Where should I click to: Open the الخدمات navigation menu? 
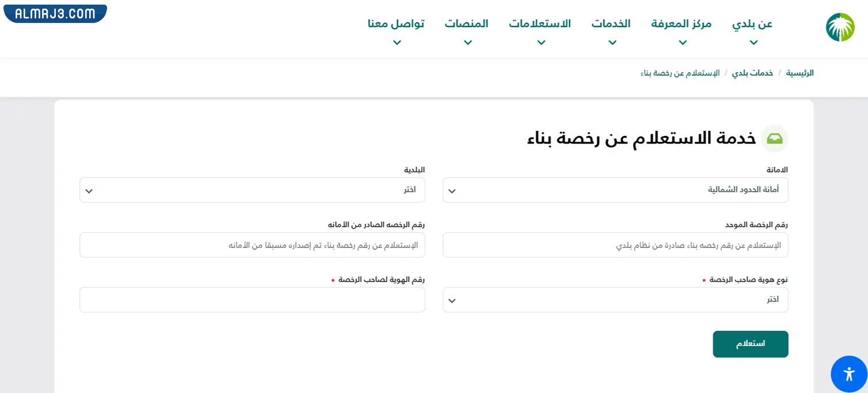pos(611,24)
